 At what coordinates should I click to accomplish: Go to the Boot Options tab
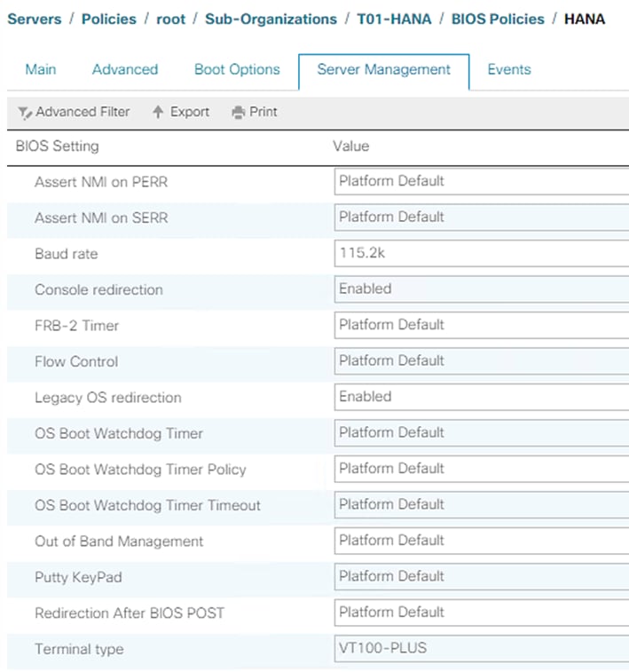click(x=237, y=69)
